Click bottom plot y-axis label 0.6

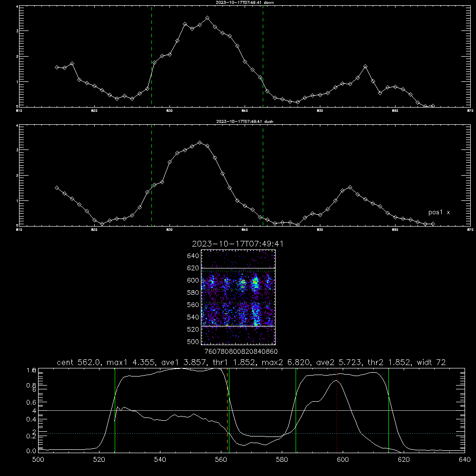(31, 403)
